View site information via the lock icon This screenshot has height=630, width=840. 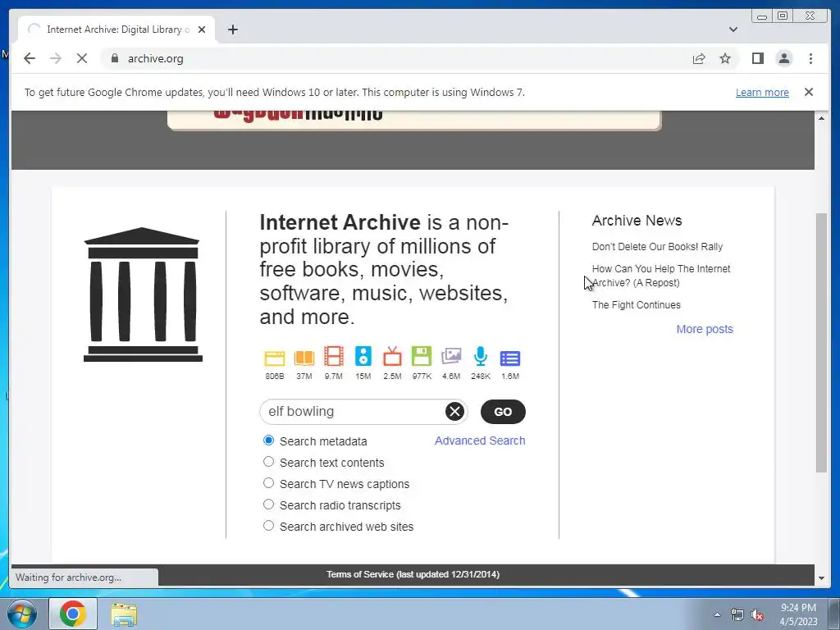(x=114, y=58)
